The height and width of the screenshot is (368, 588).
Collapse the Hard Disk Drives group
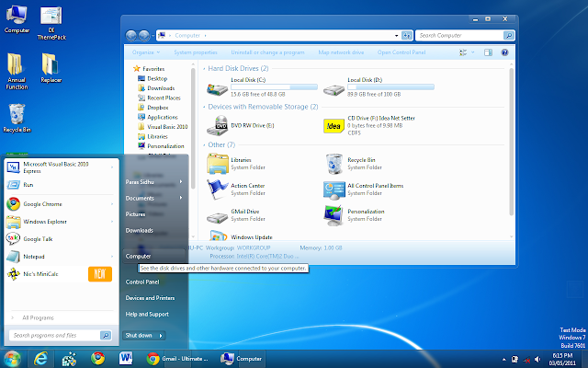click(x=204, y=69)
